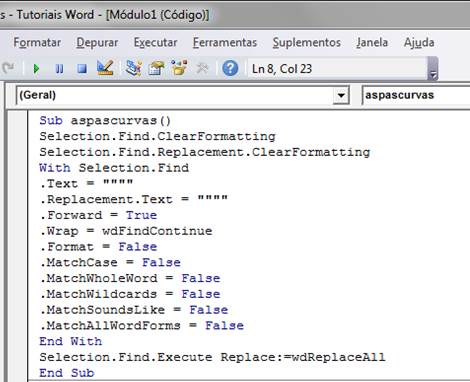Click the '.MatchCase = False' line
Screen dimensions: 470x382
pyautogui.click(x=110, y=263)
